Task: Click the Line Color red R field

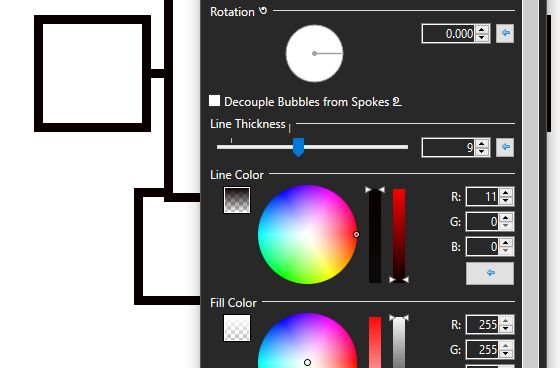Action: coord(482,197)
